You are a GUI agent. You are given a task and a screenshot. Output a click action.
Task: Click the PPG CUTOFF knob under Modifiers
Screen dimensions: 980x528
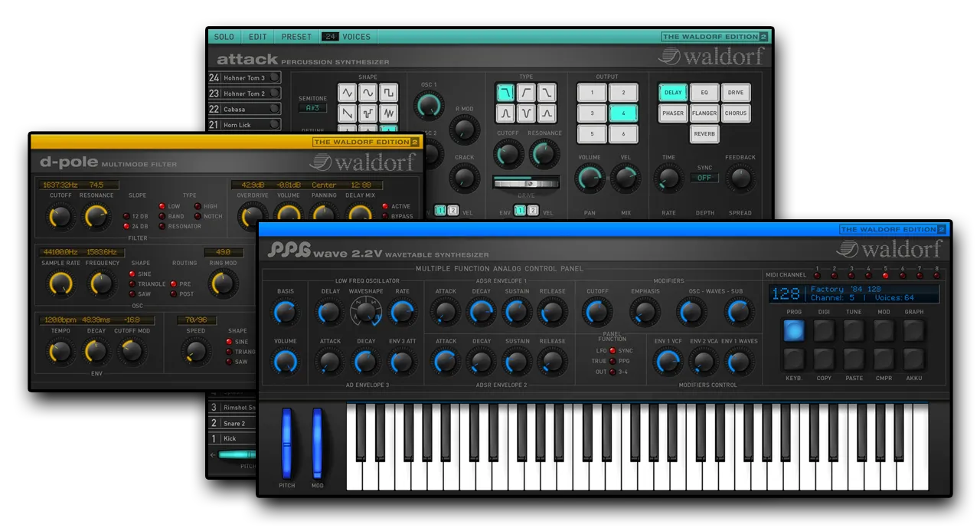point(597,312)
